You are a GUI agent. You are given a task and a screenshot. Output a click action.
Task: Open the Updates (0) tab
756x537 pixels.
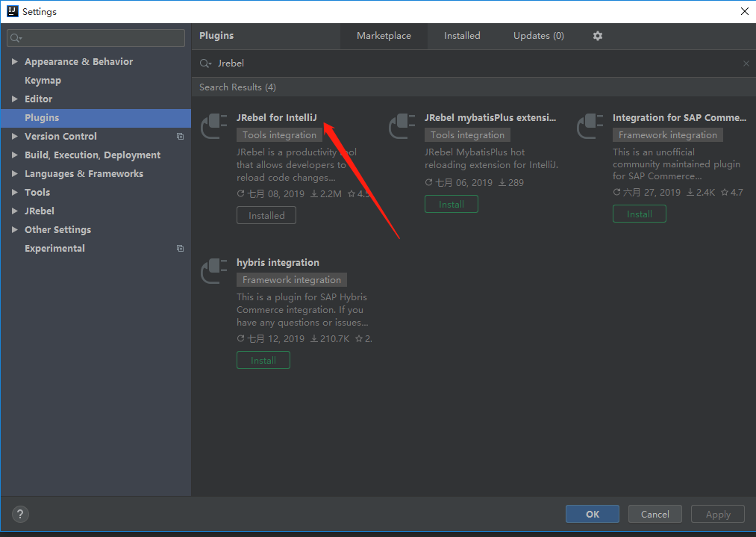539,36
